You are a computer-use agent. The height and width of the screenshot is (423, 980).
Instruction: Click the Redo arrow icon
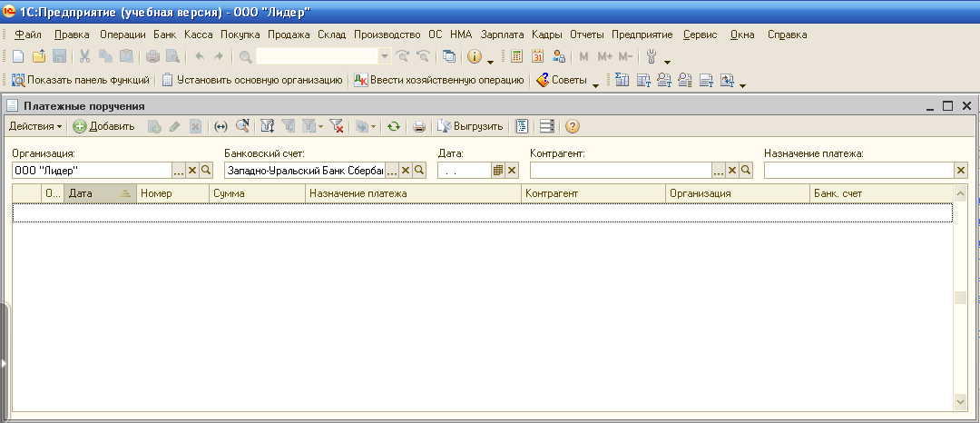click(219, 57)
